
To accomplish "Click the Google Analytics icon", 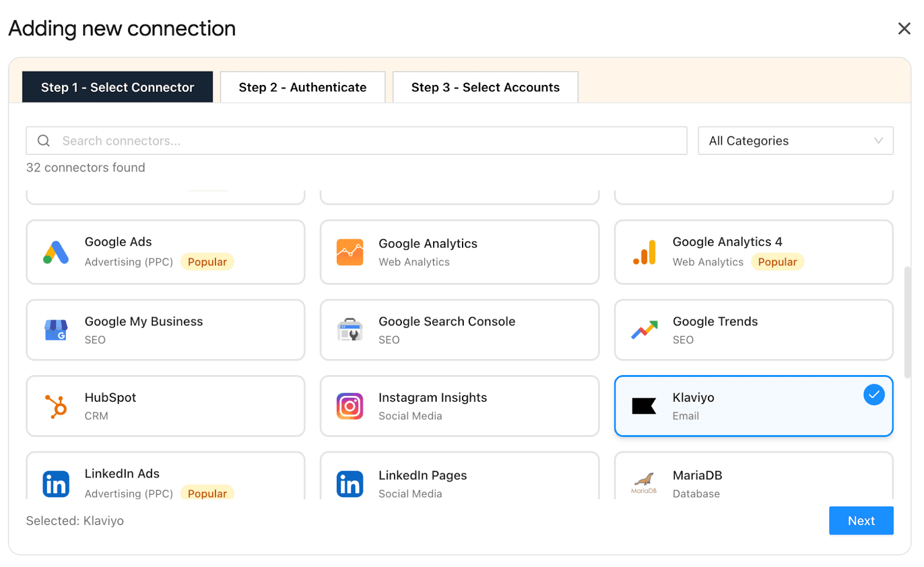I will (349, 252).
